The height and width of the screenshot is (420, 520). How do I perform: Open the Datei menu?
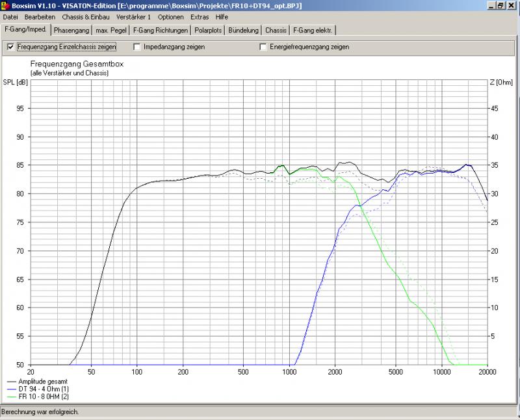(10, 17)
